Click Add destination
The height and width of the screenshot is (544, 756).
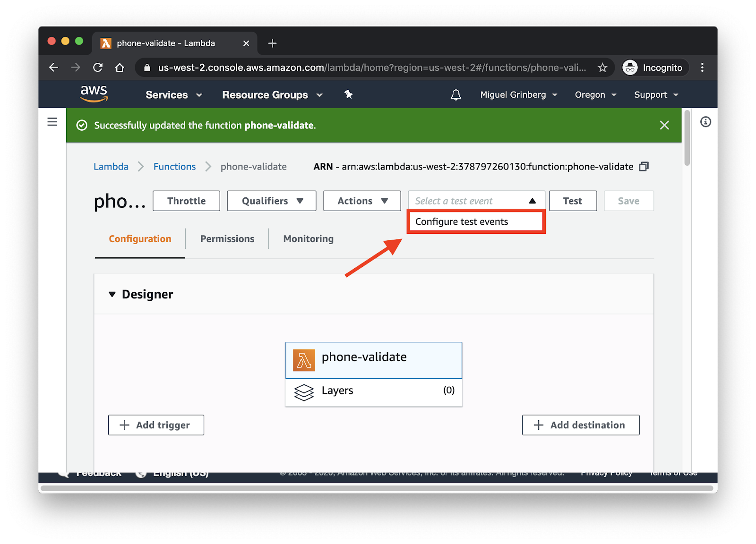(581, 425)
